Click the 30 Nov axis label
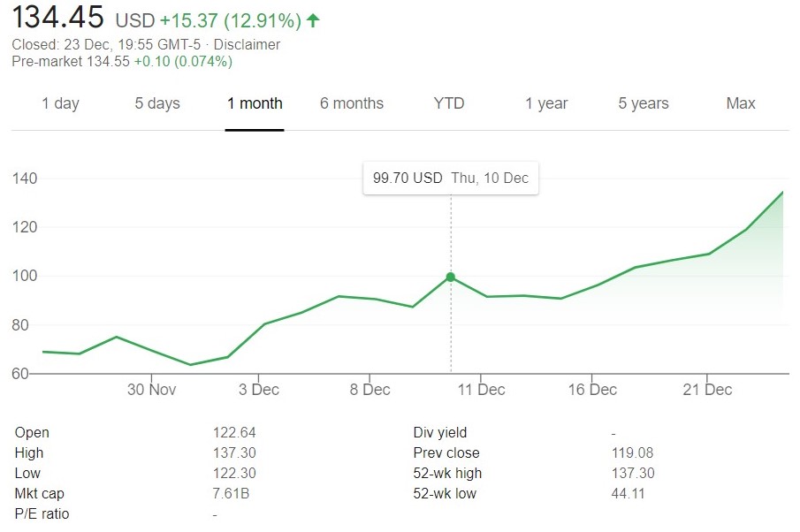The height and width of the screenshot is (532, 800). pyautogui.click(x=151, y=390)
